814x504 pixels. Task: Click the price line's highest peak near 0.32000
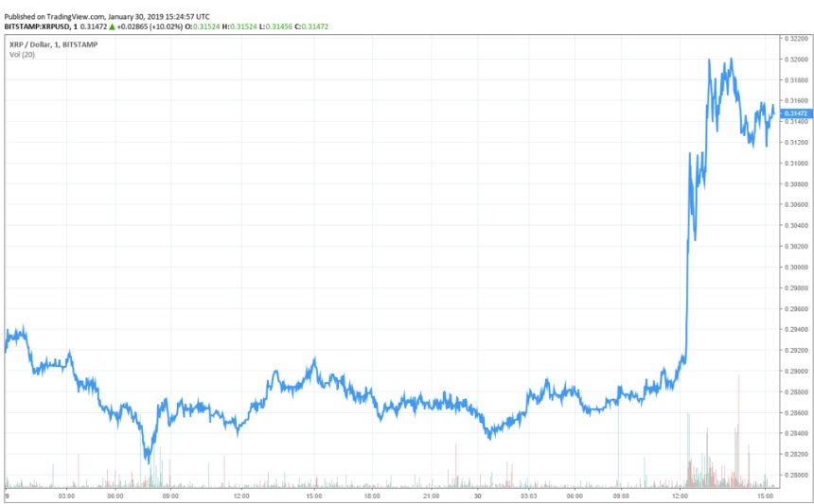coord(710,60)
